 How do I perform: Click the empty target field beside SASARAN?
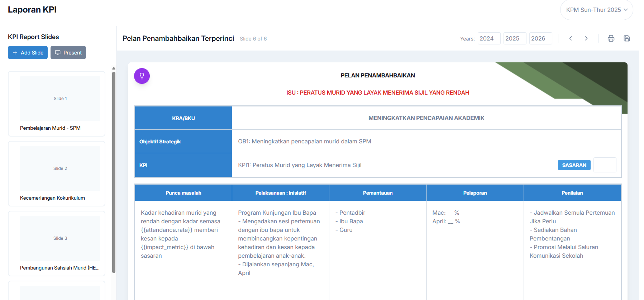605,165
